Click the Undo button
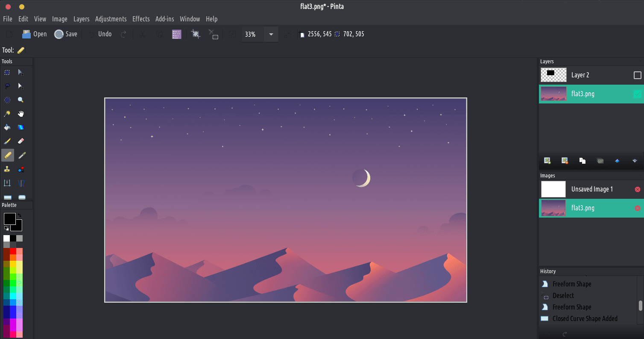 point(100,34)
